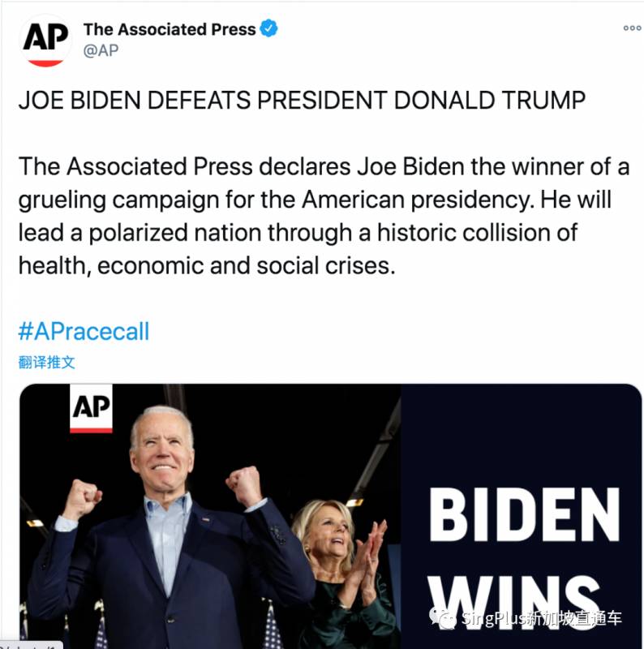Click the man's raised left fist
This screenshot has height=649, width=644.
pyautogui.click(x=243, y=485)
